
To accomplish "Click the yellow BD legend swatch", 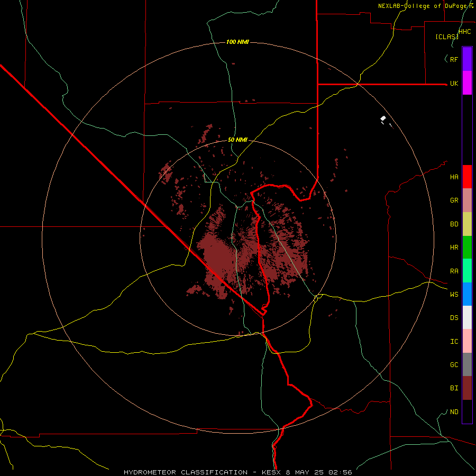I will 467,224.
